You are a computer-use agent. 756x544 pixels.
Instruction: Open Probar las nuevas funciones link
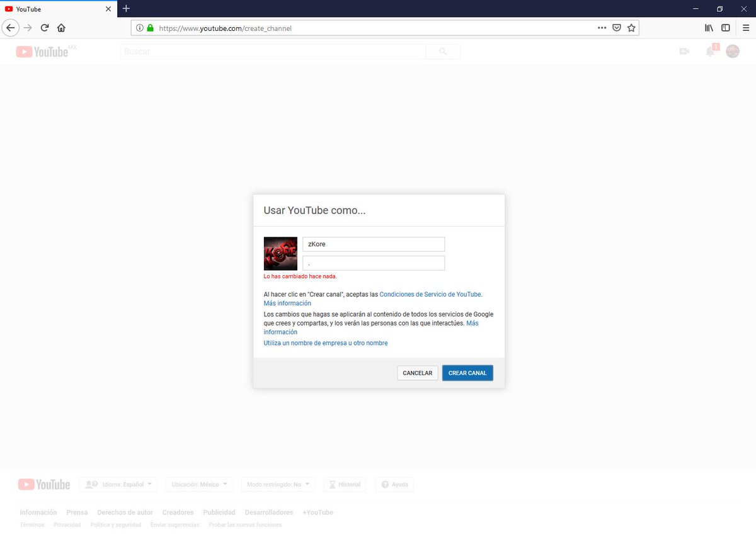[245, 524]
